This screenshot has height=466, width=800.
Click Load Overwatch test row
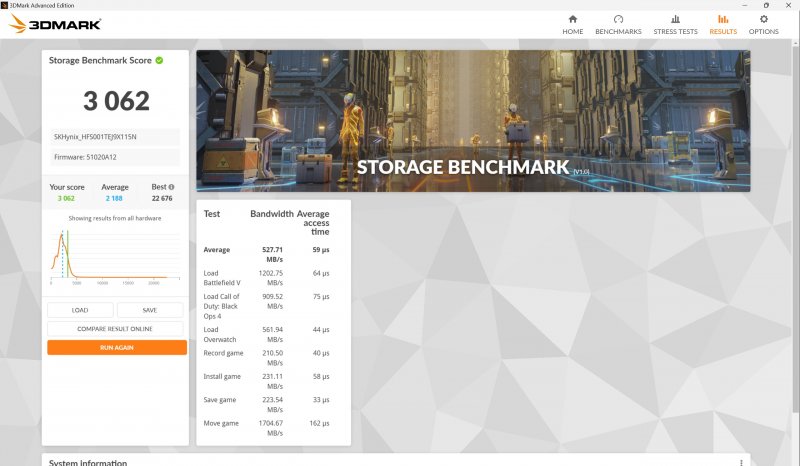(266, 334)
